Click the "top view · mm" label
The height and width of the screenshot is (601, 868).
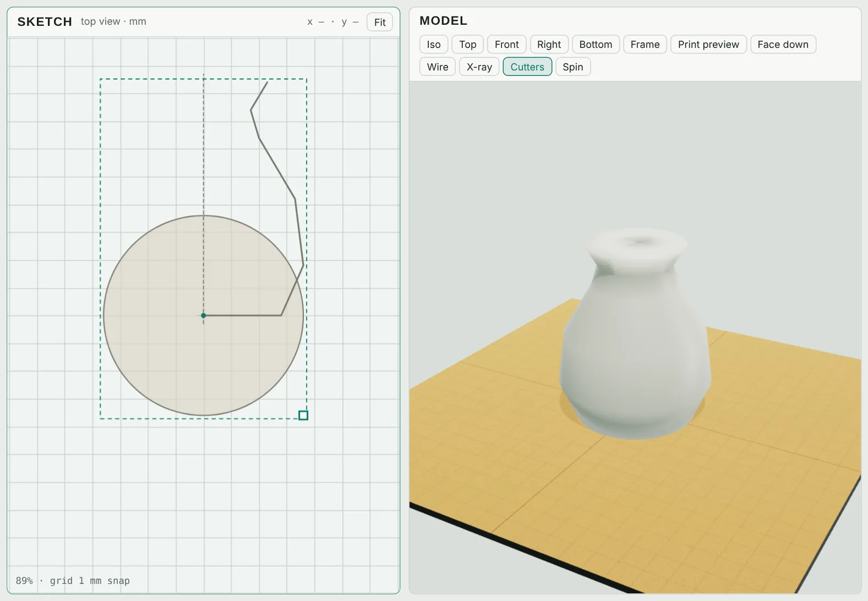113,21
